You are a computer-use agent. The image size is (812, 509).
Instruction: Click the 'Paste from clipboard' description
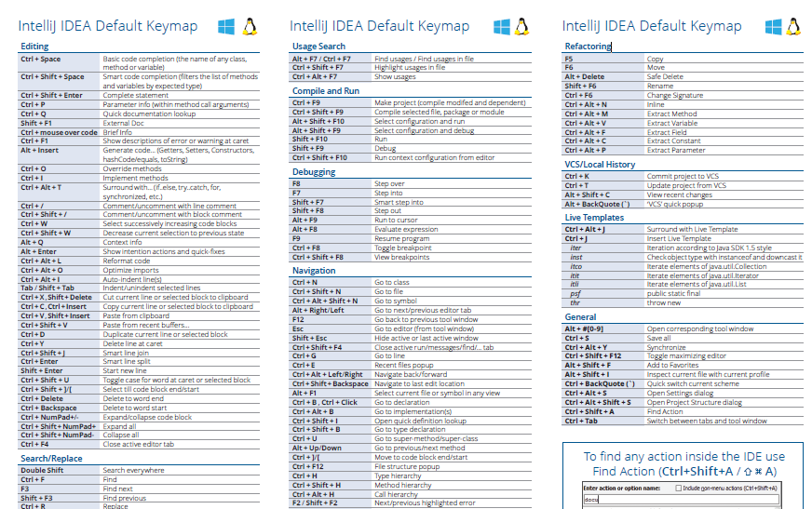[x=136, y=315]
